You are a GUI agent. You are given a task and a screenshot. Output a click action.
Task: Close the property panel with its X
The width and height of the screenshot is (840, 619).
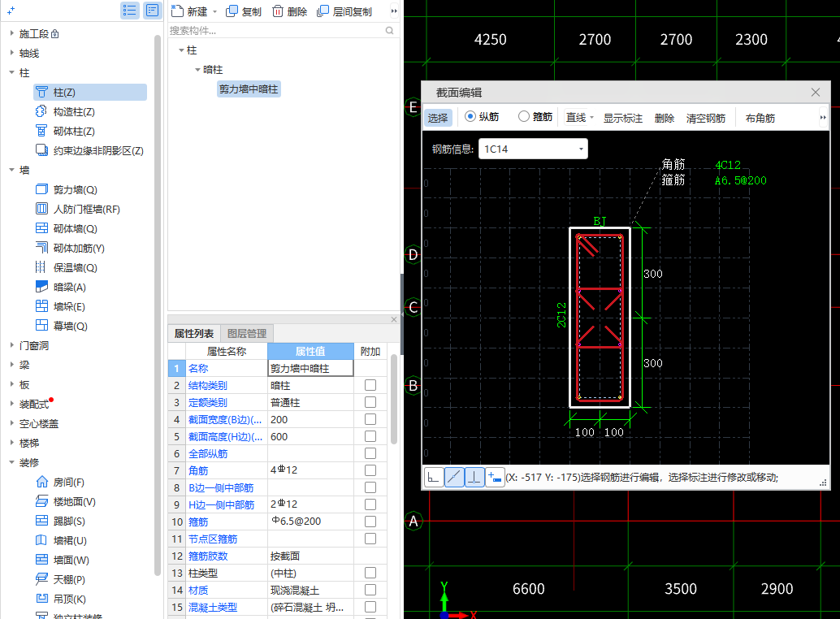(x=394, y=319)
